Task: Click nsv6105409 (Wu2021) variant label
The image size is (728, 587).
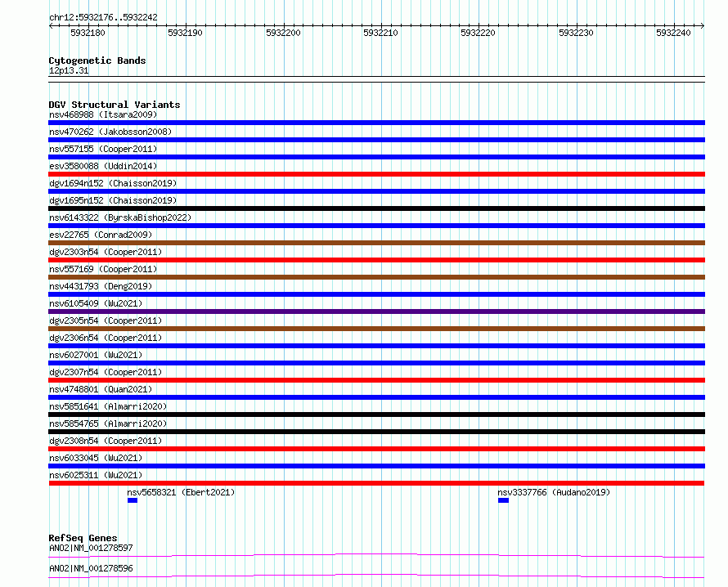Action: 96,303
